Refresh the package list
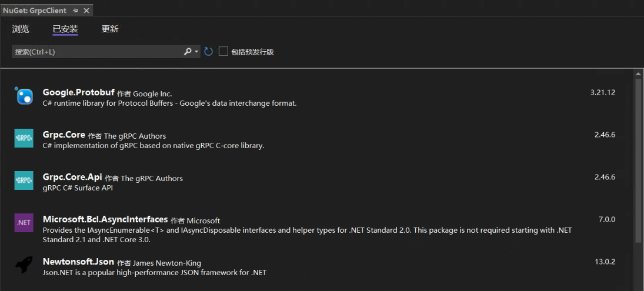The height and width of the screenshot is (291, 644). click(x=209, y=52)
